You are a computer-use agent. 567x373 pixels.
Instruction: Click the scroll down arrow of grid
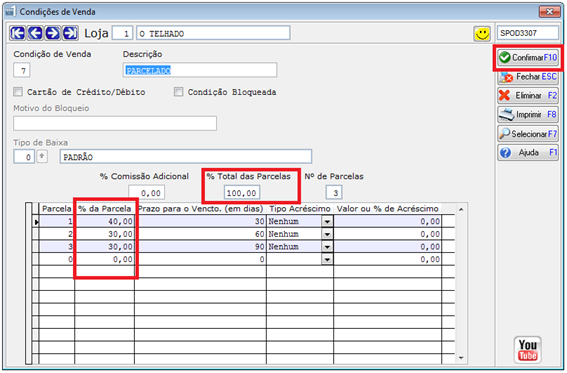(461, 358)
